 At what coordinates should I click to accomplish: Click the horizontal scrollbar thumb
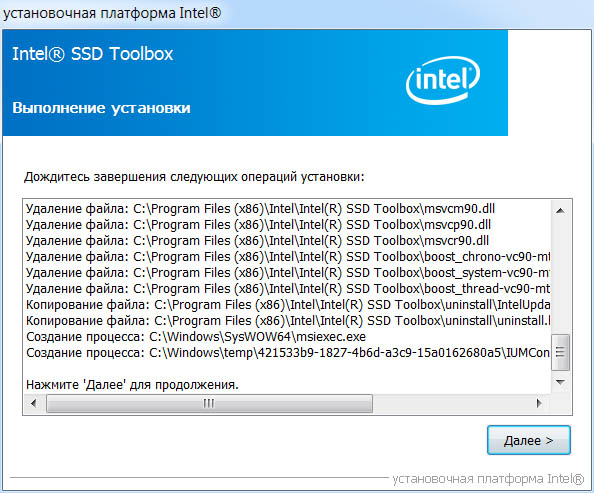point(209,403)
